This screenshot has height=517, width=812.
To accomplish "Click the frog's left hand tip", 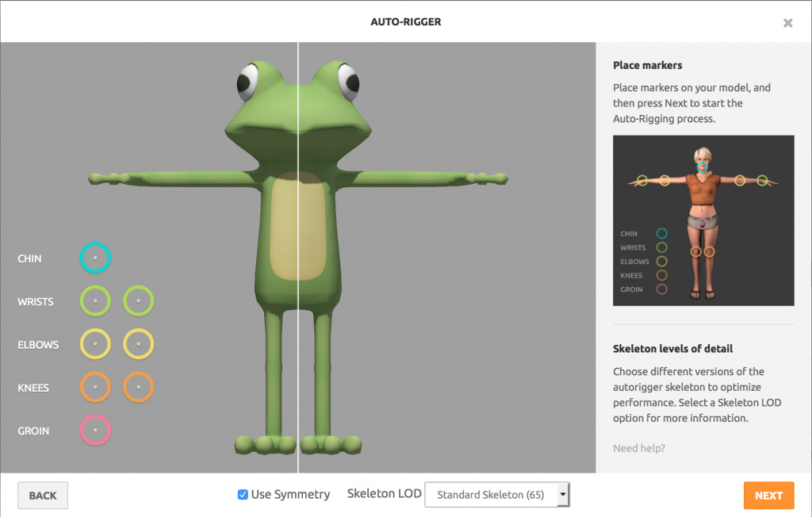I will 97,178.
